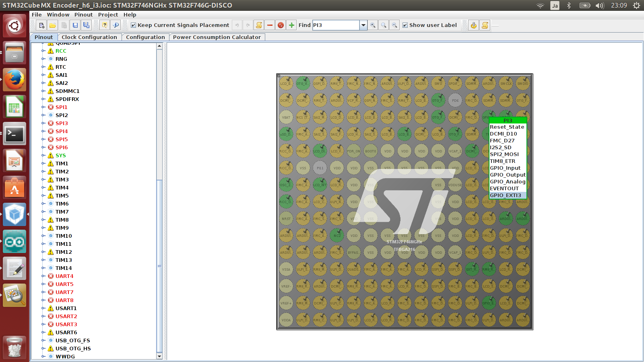Image resolution: width=644 pixels, height=362 pixels.
Task: Click the Open Project folder icon
Action: pos(53,25)
